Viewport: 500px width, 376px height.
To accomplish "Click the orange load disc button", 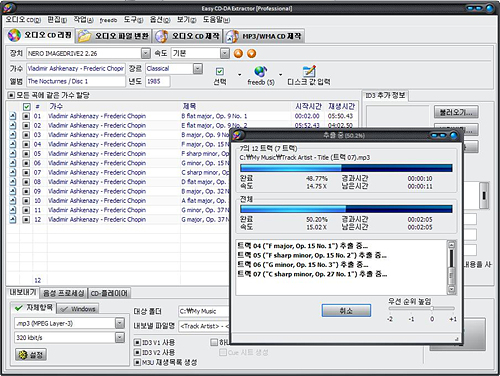I will pyautogui.click(x=252, y=53).
